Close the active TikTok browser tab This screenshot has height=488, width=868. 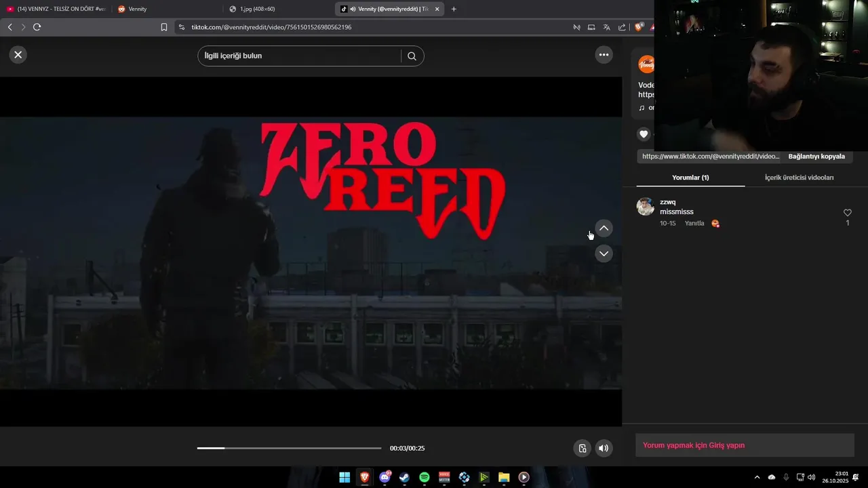click(437, 9)
